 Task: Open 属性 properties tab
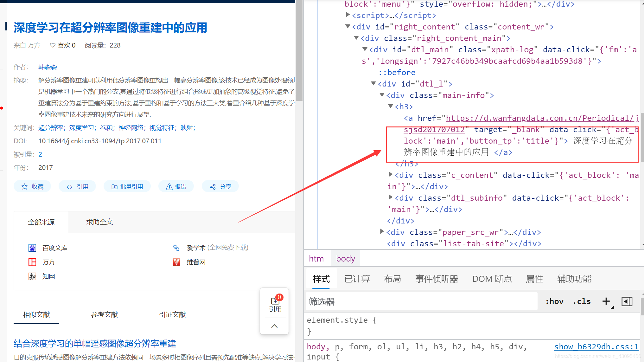coord(534,279)
